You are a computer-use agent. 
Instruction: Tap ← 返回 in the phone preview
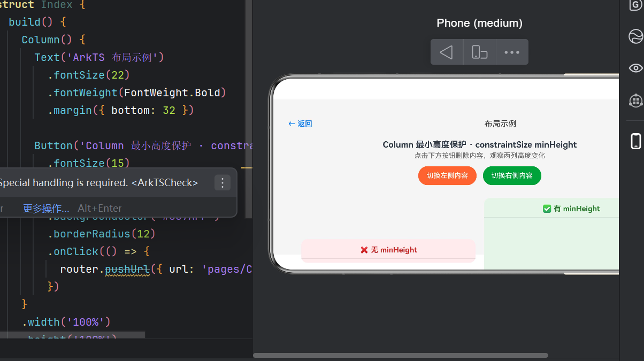[300, 124]
